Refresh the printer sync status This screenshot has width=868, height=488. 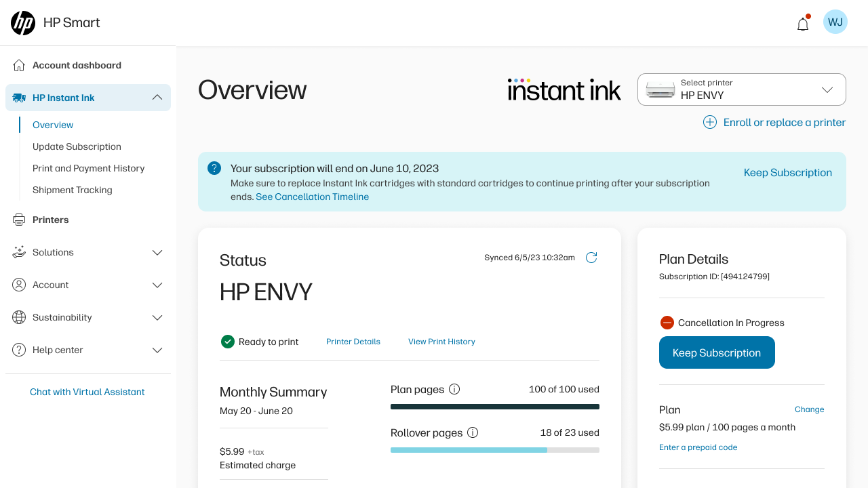pos(591,258)
